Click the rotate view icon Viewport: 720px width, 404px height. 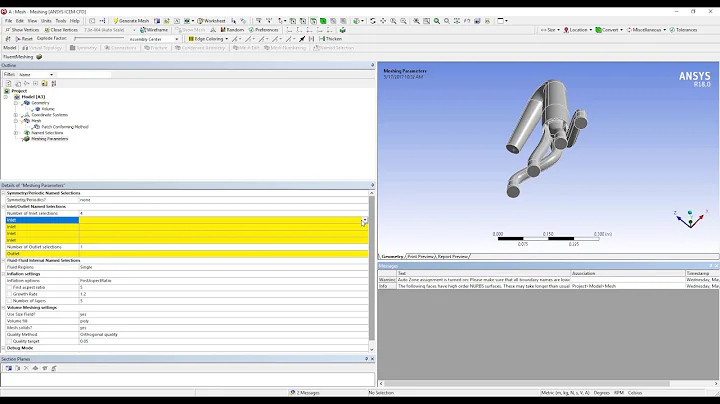(x=373, y=21)
